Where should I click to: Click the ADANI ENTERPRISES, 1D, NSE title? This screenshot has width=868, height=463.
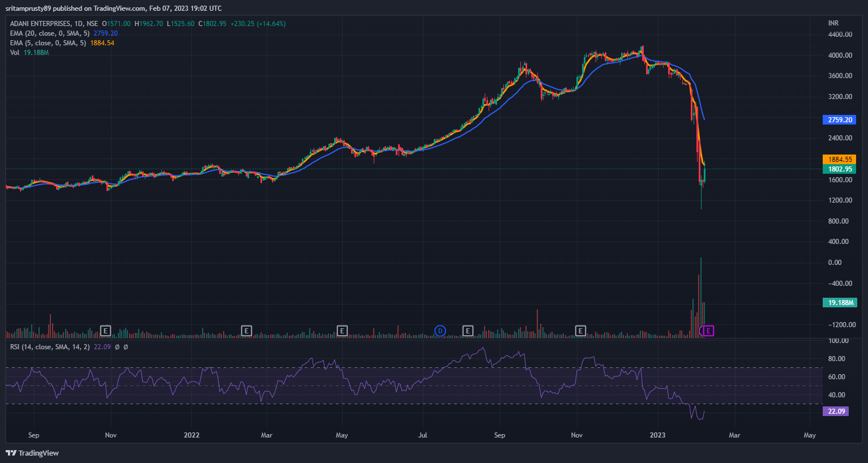54,24
